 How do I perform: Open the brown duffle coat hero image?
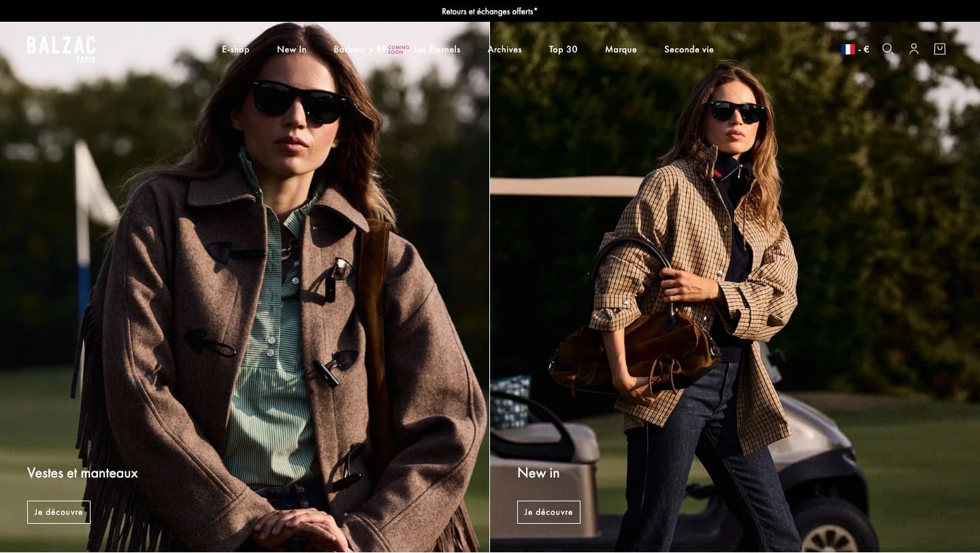(x=244, y=286)
